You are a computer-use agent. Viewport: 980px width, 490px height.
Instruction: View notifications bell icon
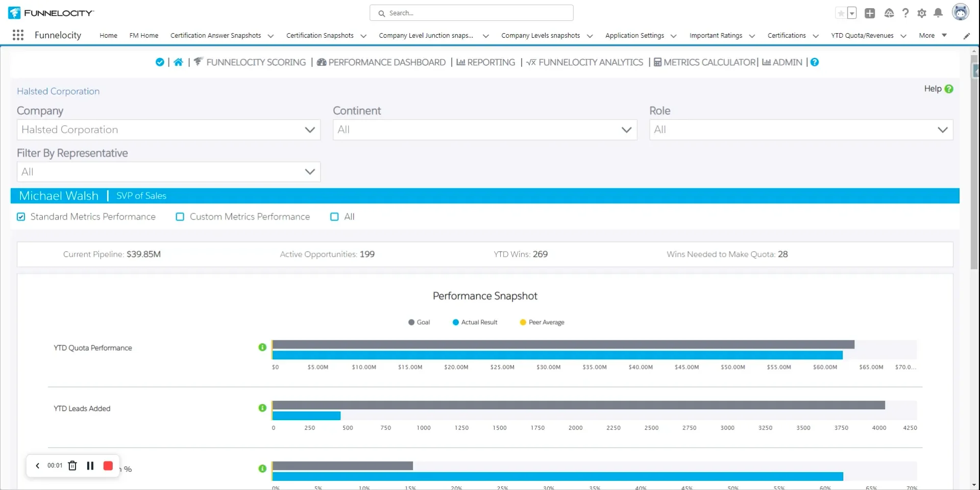tap(938, 13)
